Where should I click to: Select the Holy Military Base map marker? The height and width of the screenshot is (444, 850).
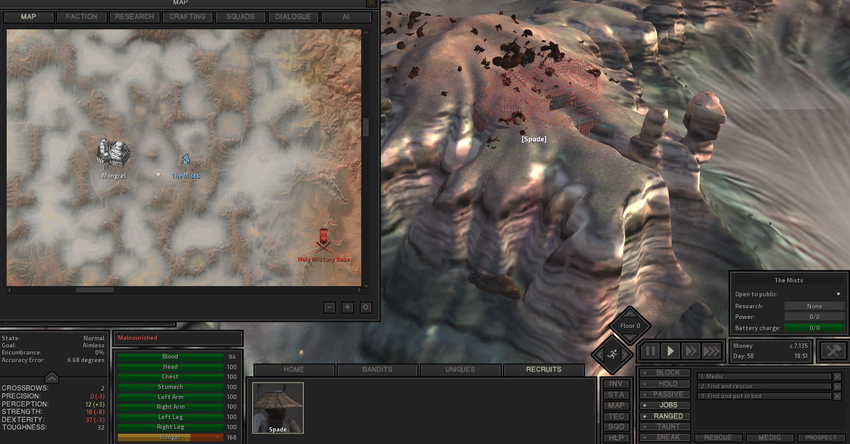(x=323, y=240)
